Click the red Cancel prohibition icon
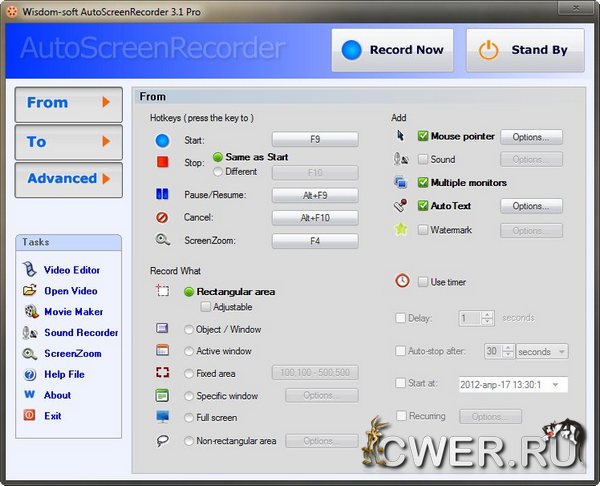 162,217
